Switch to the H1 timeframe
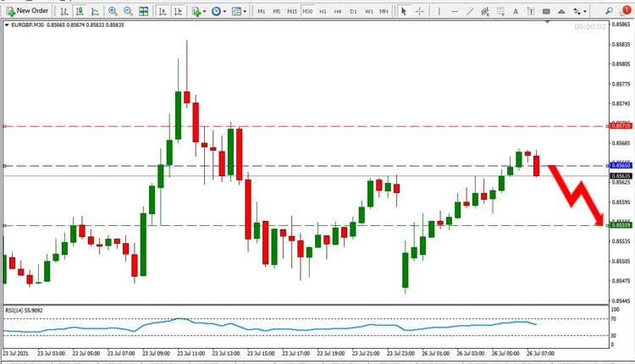The image size is (635, 364). click(x=323, y=11)
